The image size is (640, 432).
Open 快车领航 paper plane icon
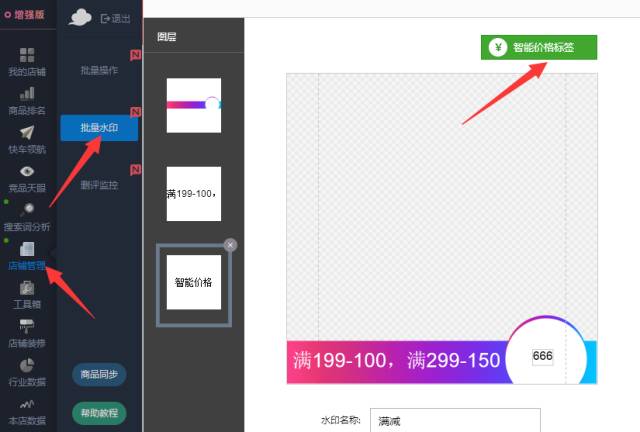click(27, 132)
